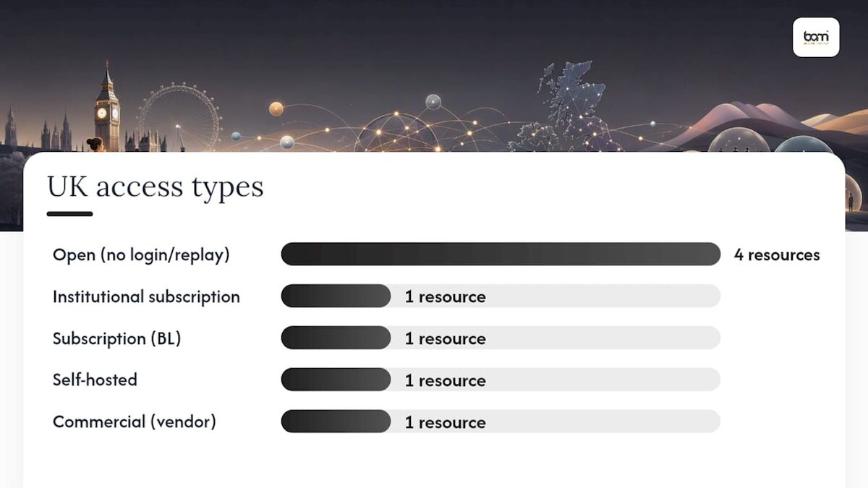This screenshot has height=488, width=868.
Task: Select the Open (no login/replay) bar
Action: [x=501, y=254]
